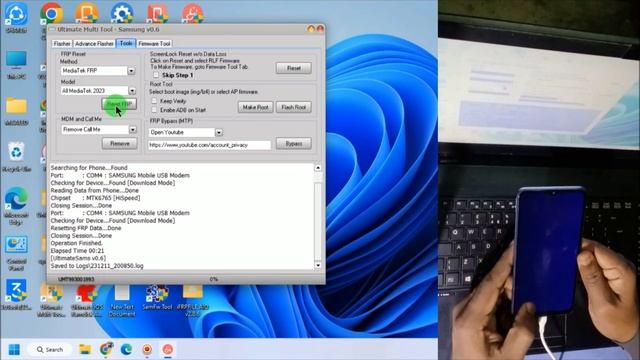This screenshot has width=640, height=360.
Task: Open the screen recorder taskbar icon
Action: point(147,349)
